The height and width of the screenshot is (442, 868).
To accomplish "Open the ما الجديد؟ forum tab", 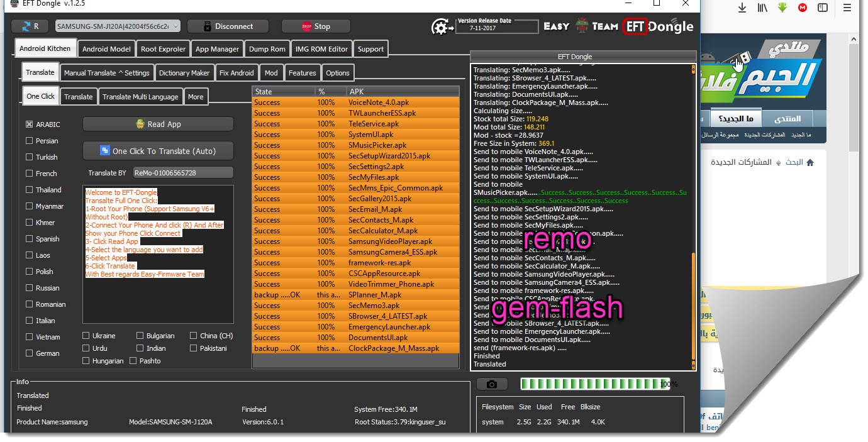I will coord(736,119).
